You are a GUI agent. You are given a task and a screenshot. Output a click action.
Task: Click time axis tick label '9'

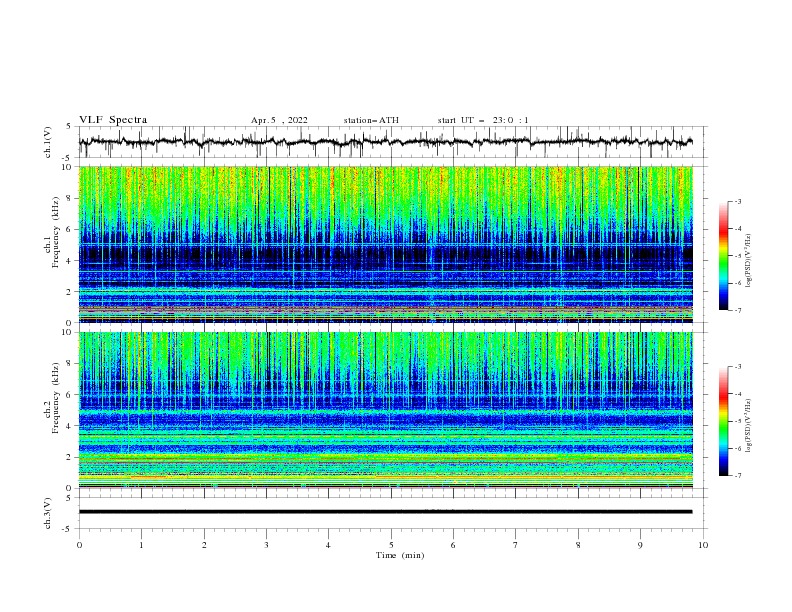click(640, 545)
